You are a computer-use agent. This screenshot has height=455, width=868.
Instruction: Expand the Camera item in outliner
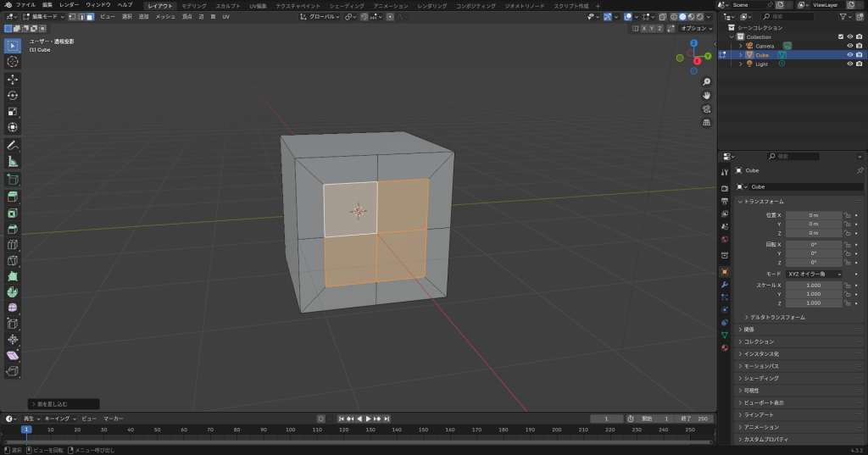[x=740, y=46]
